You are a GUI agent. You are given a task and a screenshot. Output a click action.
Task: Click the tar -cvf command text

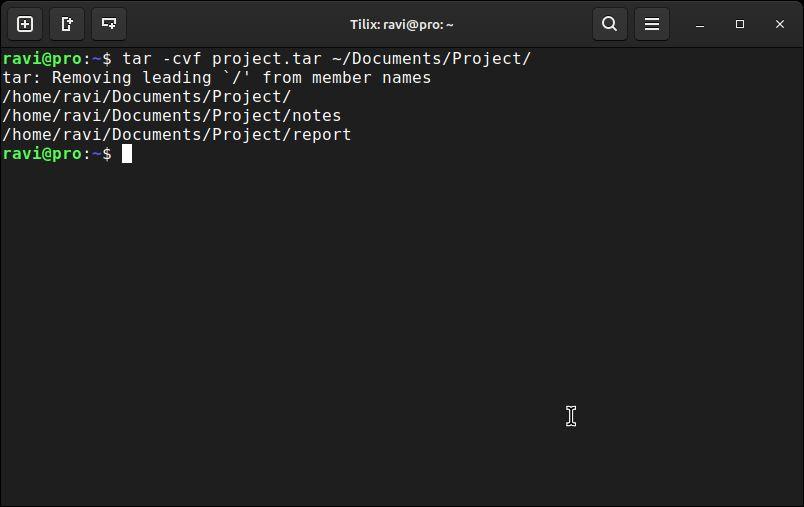point(162,58)
